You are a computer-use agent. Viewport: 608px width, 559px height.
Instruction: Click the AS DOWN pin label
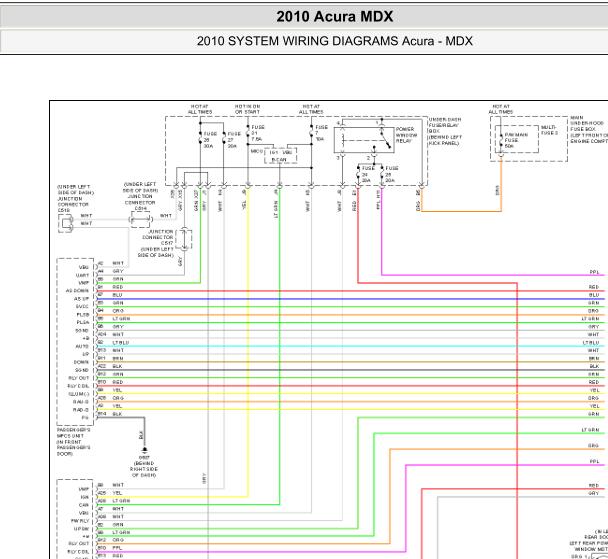pos(77,291)
